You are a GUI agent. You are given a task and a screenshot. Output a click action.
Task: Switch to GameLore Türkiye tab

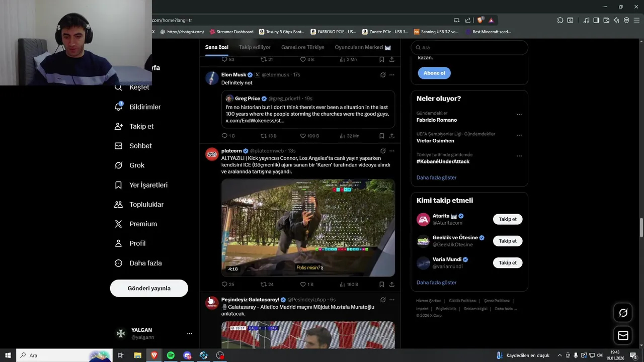coord(302,47)
